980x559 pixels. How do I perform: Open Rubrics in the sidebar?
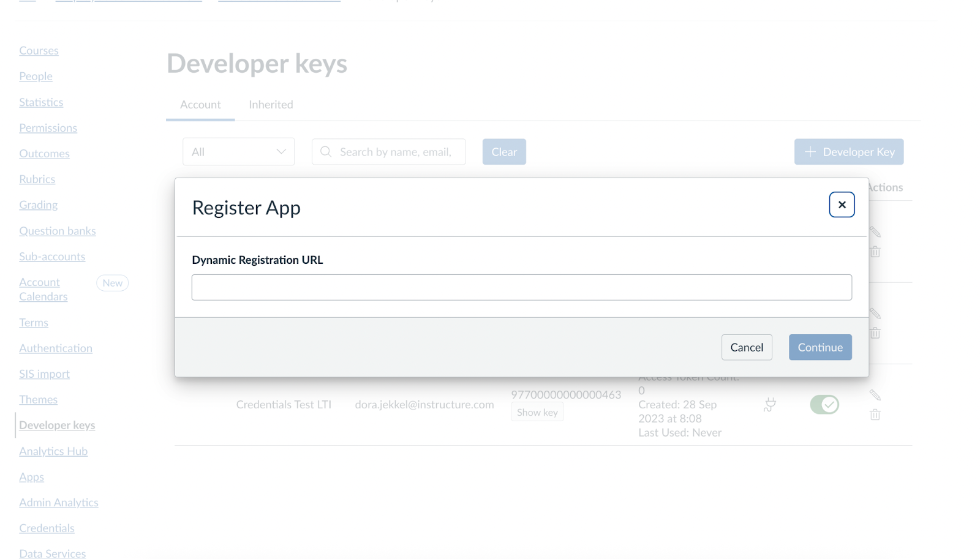tap(37, 179)
